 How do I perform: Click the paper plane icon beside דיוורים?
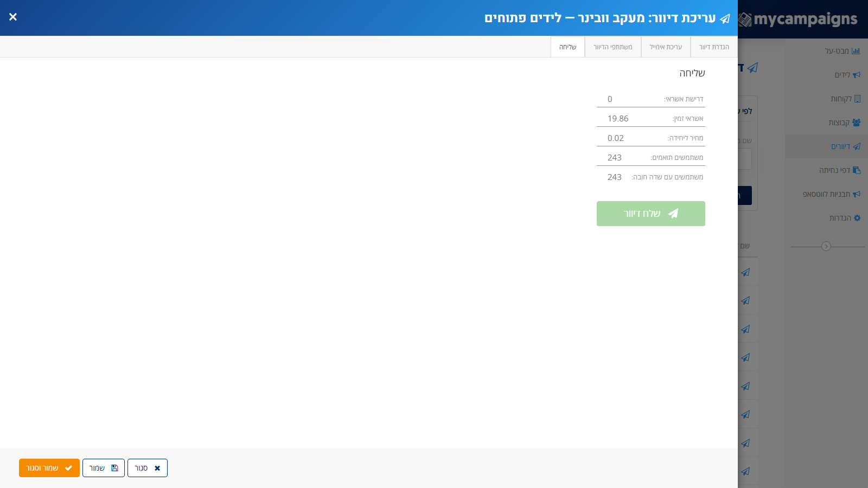(x=857, y=146)
